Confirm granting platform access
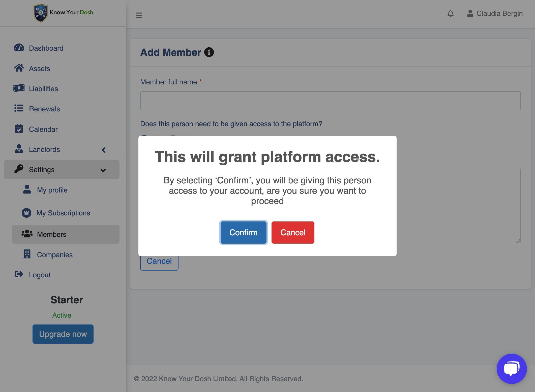The image size is (535, 392). [243, 233]
